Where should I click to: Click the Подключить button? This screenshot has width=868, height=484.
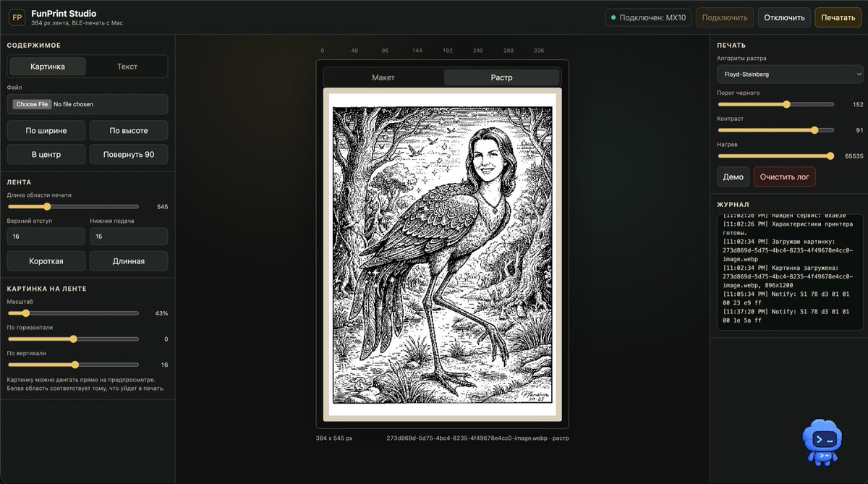pos(725,17)
